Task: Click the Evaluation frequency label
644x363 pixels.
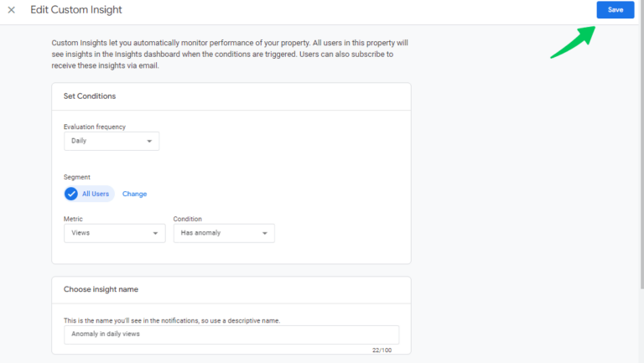Action: (95, 127)
